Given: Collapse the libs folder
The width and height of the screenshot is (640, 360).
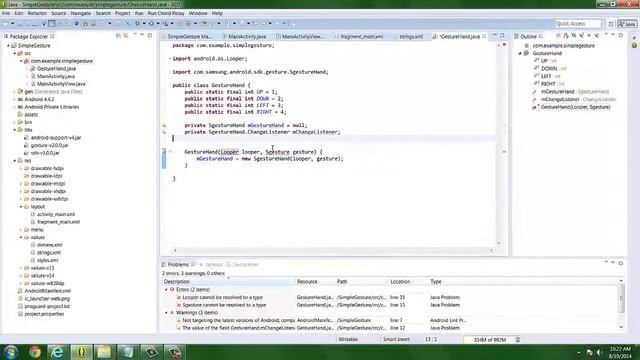Looking at the screenshot, I should click(x=15, y=130).
